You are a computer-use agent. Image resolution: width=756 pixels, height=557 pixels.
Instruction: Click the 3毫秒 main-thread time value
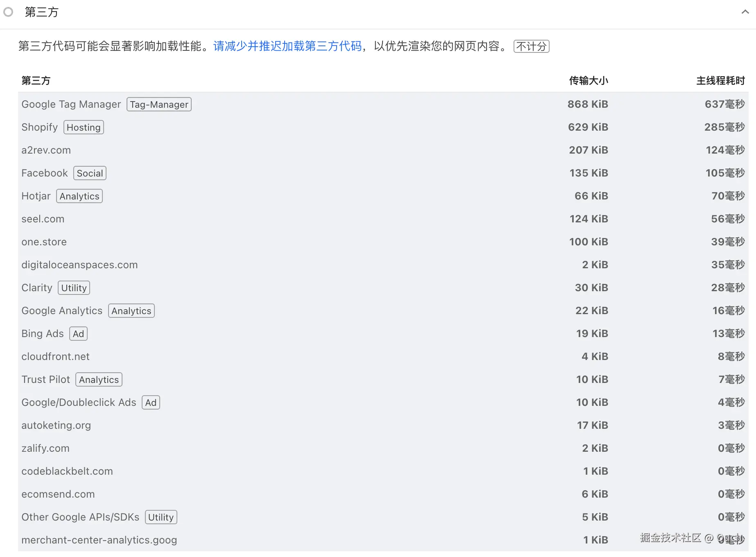[731, 426]
